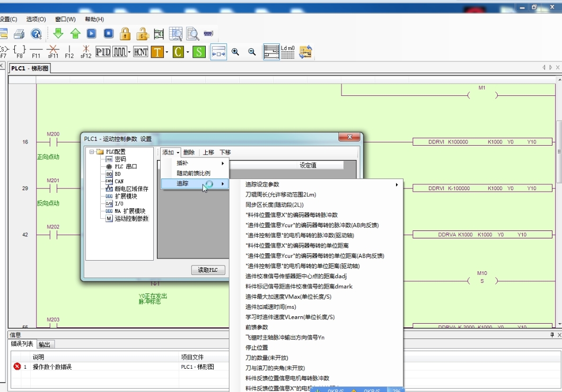The height and width of the screenshot is (392, 562).
Task: Select CAN in the configuration tree
Action: tap(119, 181)
